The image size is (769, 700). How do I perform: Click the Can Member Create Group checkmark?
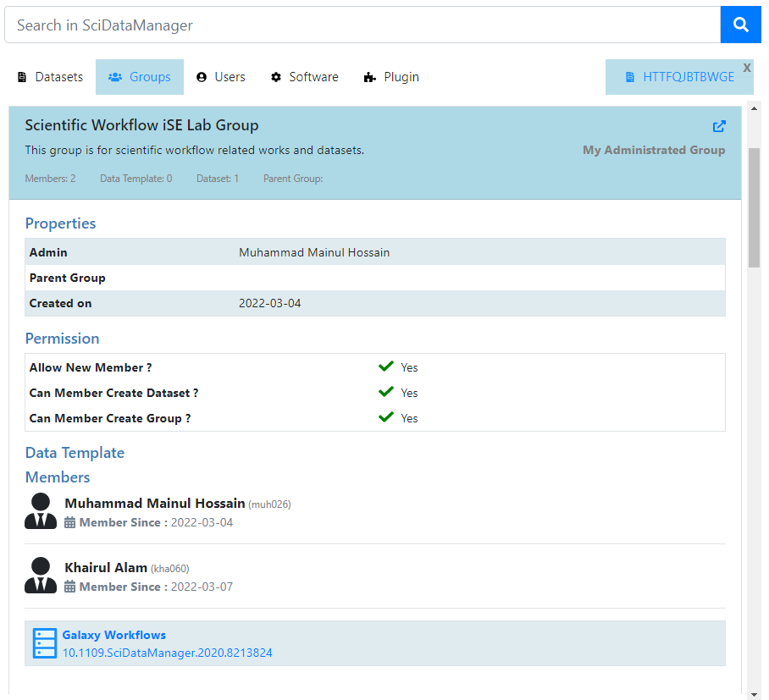(x=386, y=417)
